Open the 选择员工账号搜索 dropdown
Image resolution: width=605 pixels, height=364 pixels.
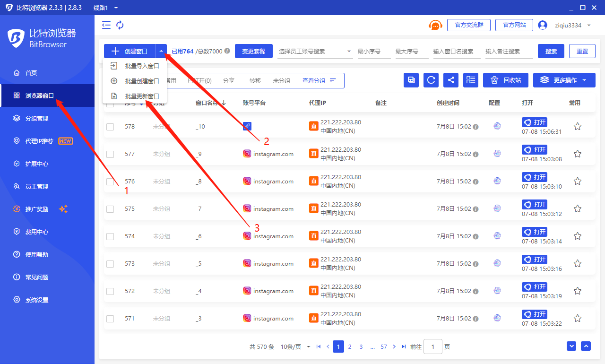[315, 51]
